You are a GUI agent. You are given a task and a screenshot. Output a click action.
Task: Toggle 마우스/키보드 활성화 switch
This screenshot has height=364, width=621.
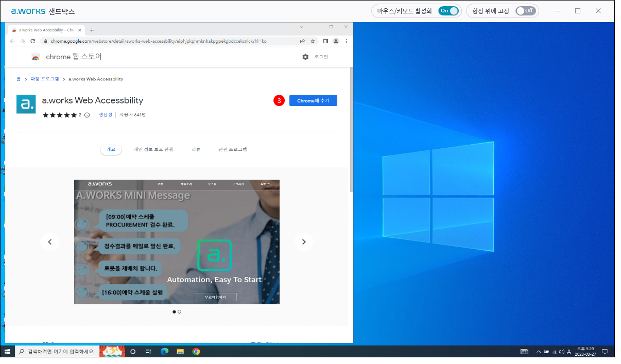pos(449,11)
